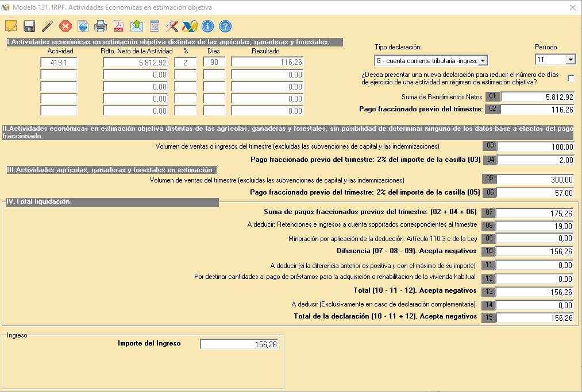Click casilla 12 vivienda habitual field
Image resolution: width=582 pixels, height=392 pixels.
535,278
